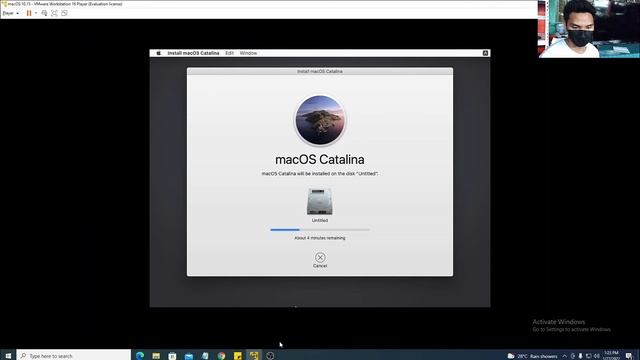Open the Edit menu in the macOS menu bar
This screenshot has height=360, width=640.
click(x=229, y=53)
